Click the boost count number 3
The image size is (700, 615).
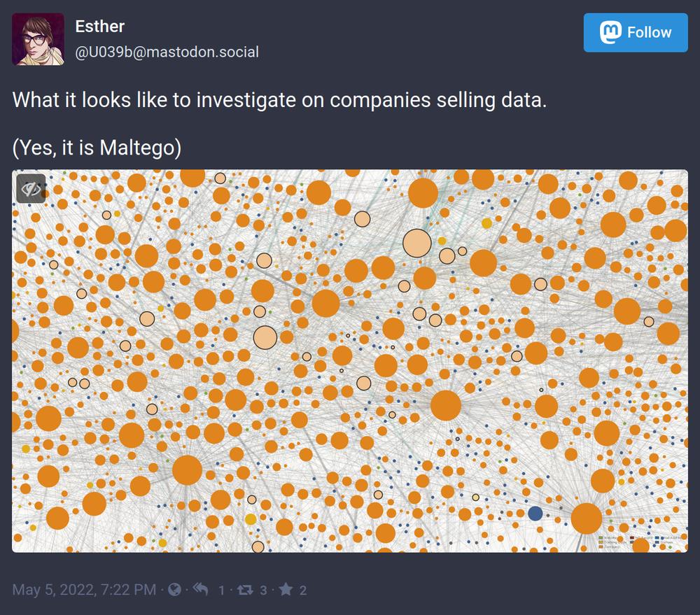pyautogui.click(x=263, y=591)
